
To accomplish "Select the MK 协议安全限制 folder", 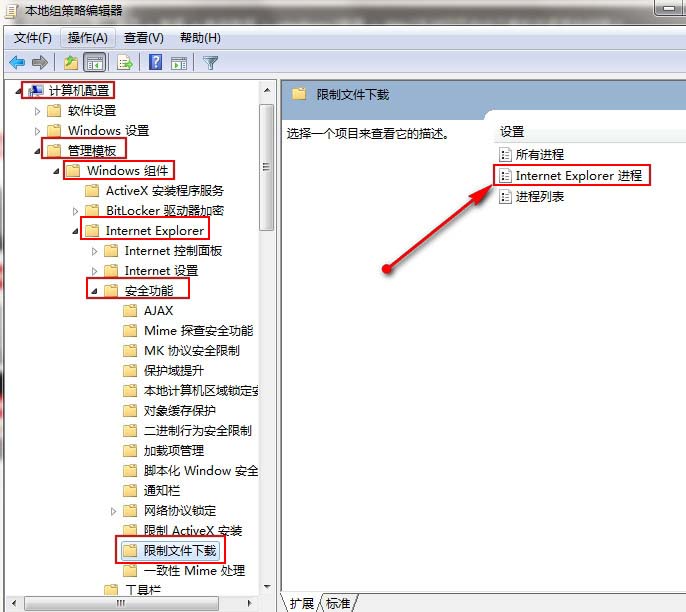I will (192, 351).
